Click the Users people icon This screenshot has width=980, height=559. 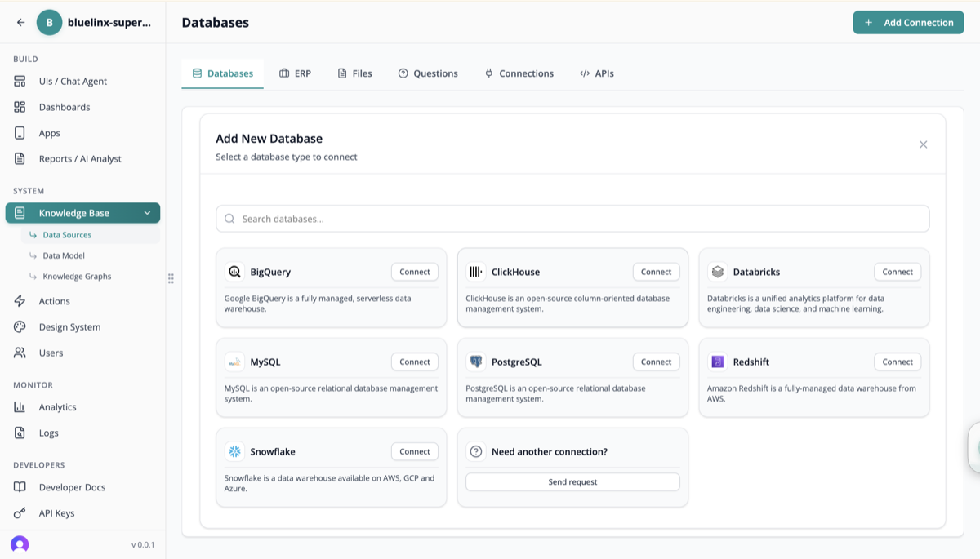pyautogui.click(x=20, y=353)
